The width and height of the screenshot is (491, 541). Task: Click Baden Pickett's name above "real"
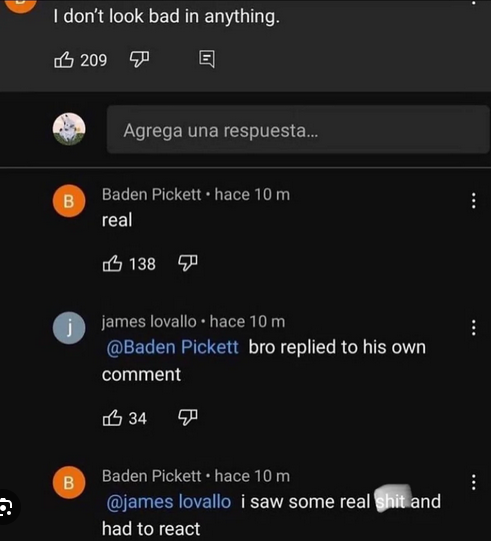pos(151,194)
